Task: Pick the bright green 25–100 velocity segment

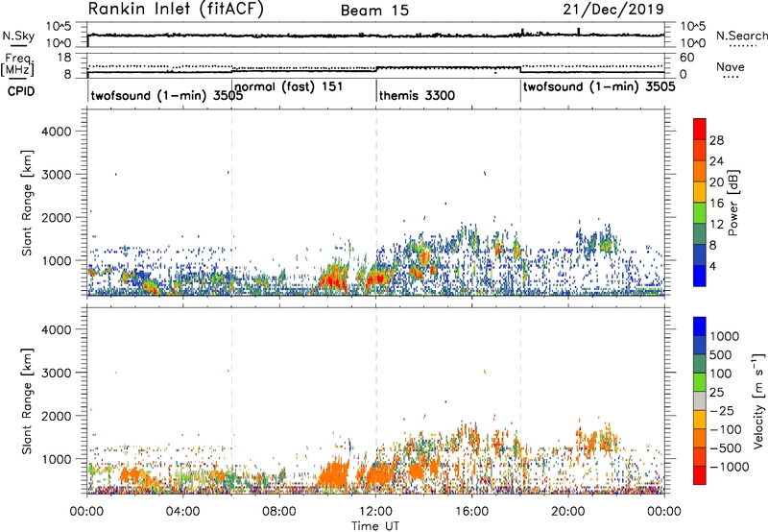Action: pos(700,382)
